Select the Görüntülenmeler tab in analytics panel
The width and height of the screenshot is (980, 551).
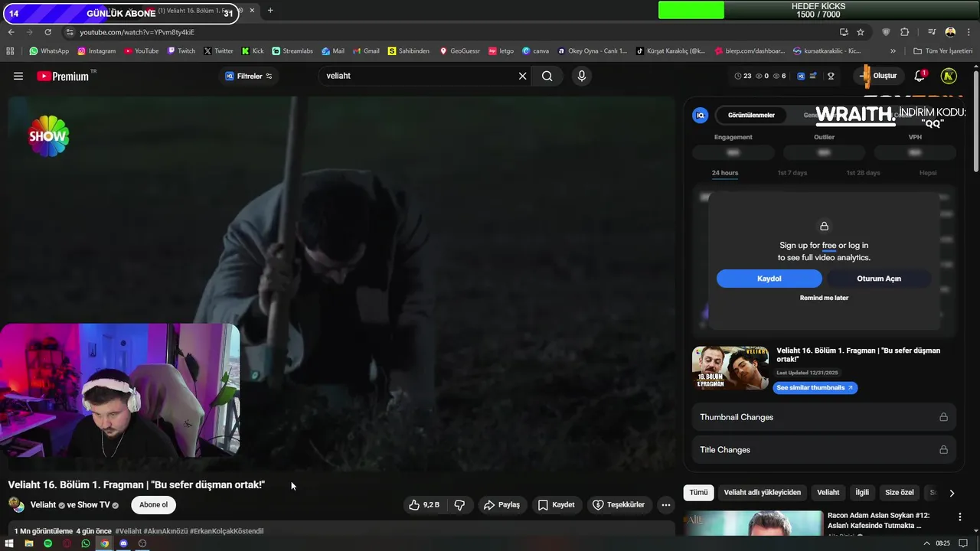[x=751, y=115]
